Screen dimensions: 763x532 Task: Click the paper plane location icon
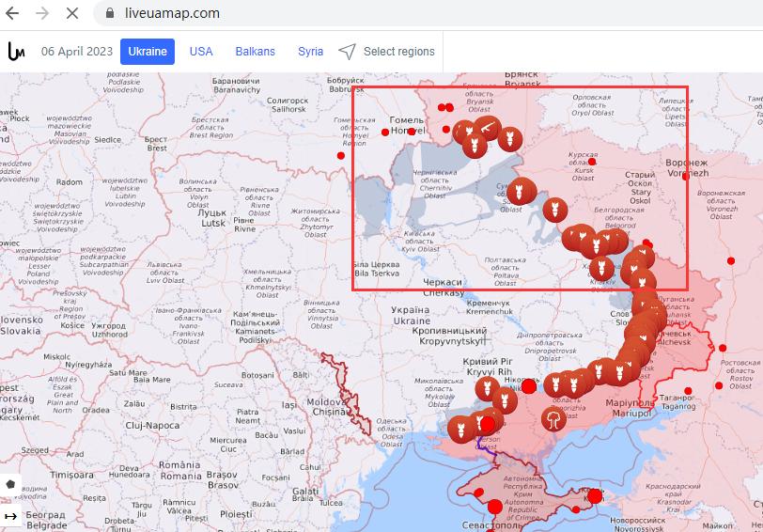[x=348, y=52]
